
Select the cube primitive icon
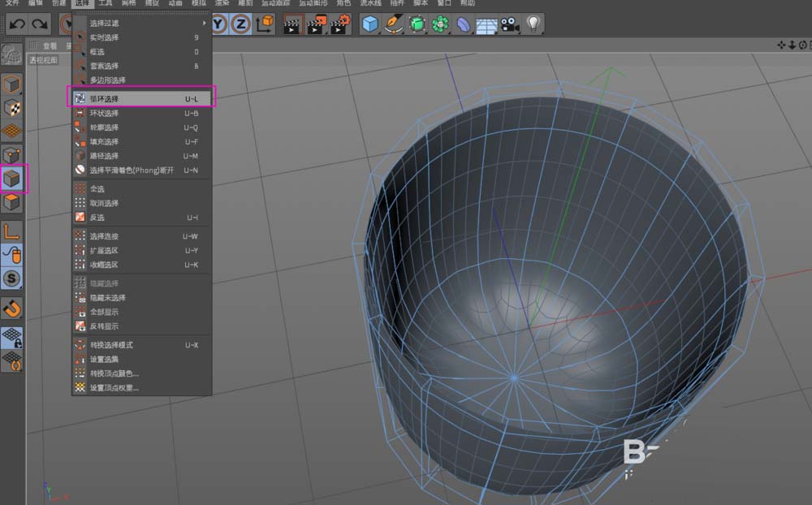point(369,24)
